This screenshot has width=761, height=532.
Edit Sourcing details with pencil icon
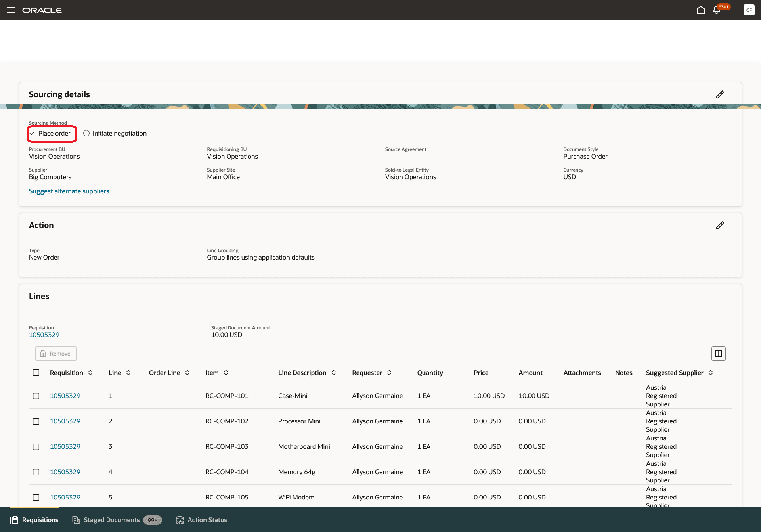[720, 94]
